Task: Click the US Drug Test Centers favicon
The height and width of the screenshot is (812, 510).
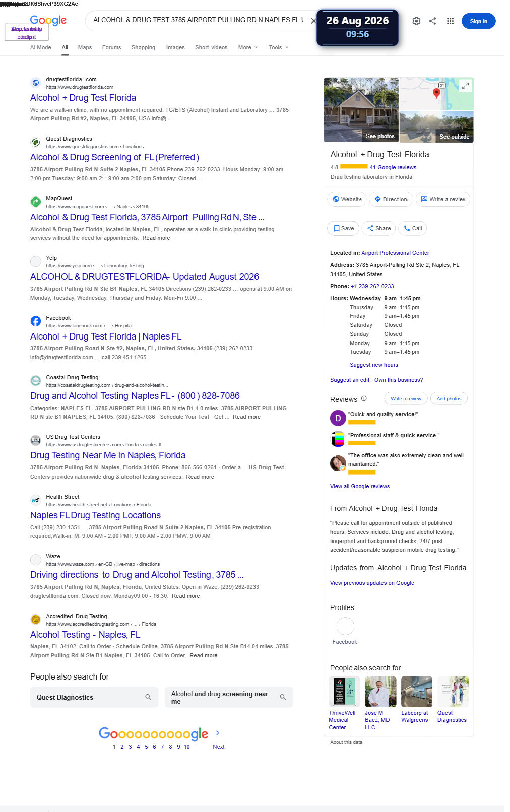Action: point(36,440)
